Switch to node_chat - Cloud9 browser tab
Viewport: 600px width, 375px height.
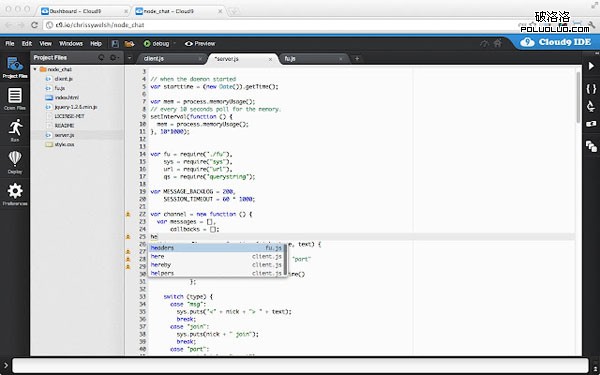click(179, 11)
